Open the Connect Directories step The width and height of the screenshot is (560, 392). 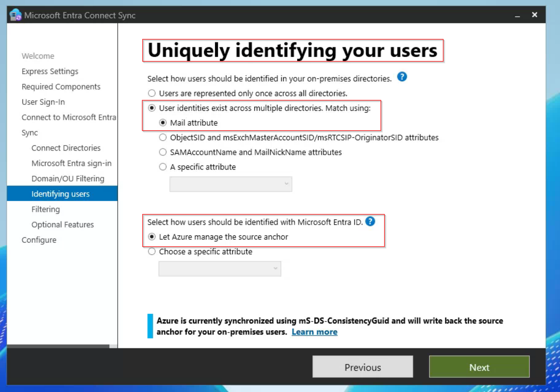(x=66, y=148)
